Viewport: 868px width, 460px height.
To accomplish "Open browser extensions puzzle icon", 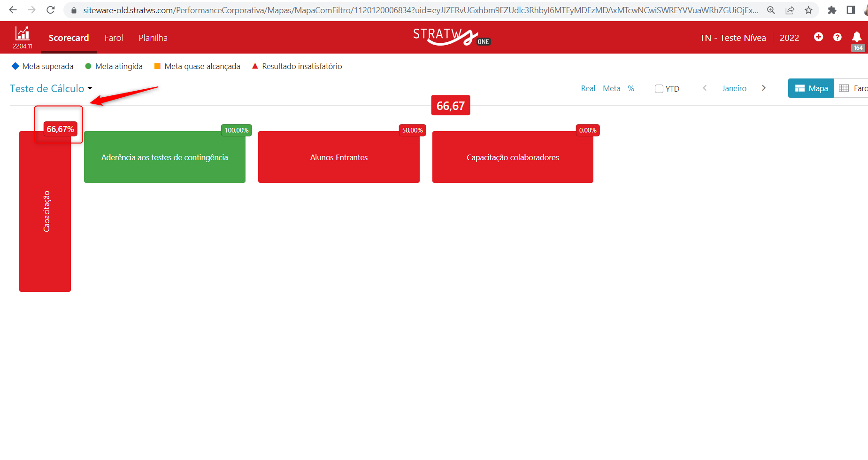I will coord(832,10).
